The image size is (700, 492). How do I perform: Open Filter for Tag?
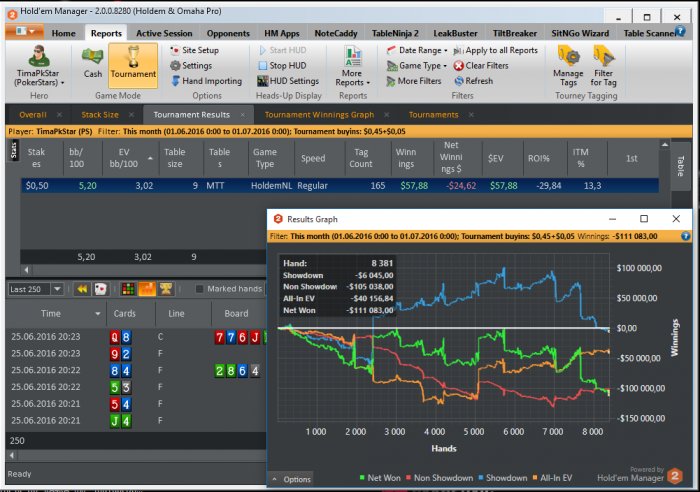coord(603,65)
